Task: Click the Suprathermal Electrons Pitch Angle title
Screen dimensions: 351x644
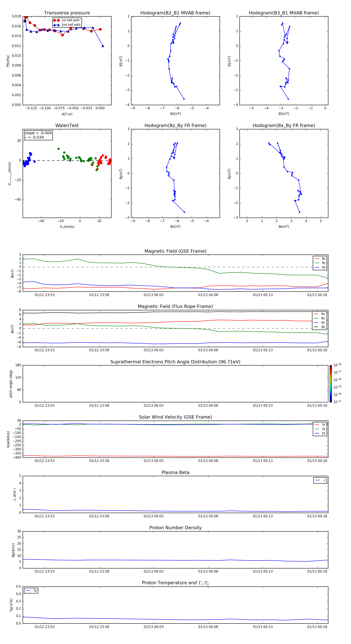Action: coord(175,362)
